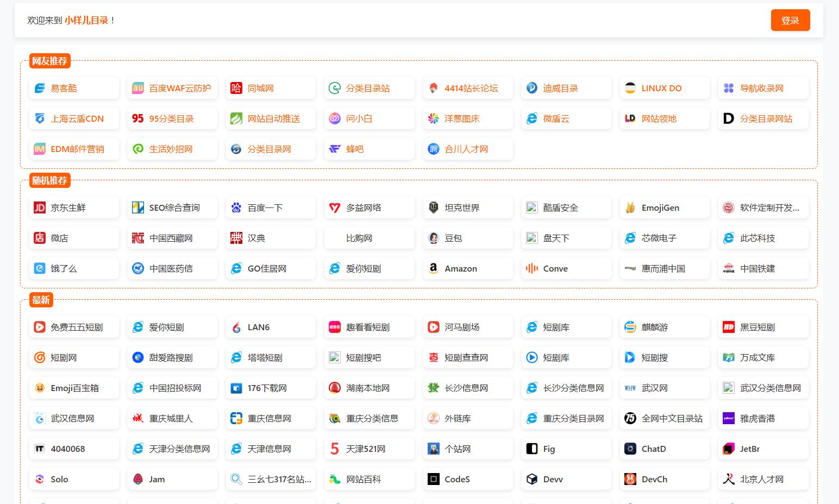The height and width of the screenshot is (504, 839).
Task: Open the 分类目录网站 link
Action: 766,118
